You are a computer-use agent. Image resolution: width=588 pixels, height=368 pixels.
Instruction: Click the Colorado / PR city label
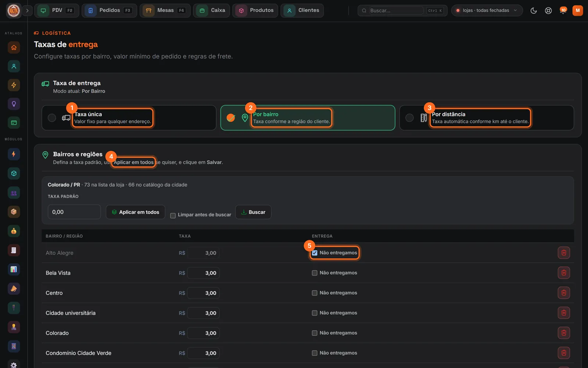[x=64, y=185]
